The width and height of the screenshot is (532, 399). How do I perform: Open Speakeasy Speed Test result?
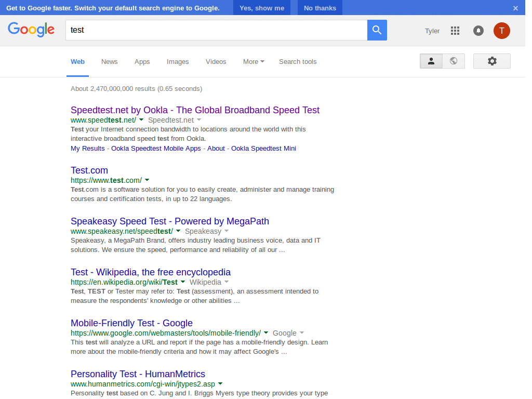click(170, 221)
